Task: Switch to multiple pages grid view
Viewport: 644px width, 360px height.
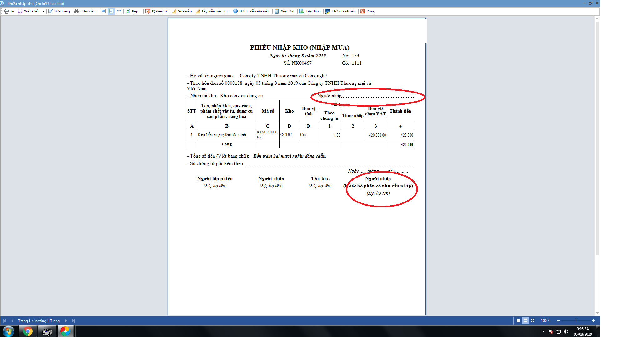Action: pyautogui.click(x=533, y=321)
